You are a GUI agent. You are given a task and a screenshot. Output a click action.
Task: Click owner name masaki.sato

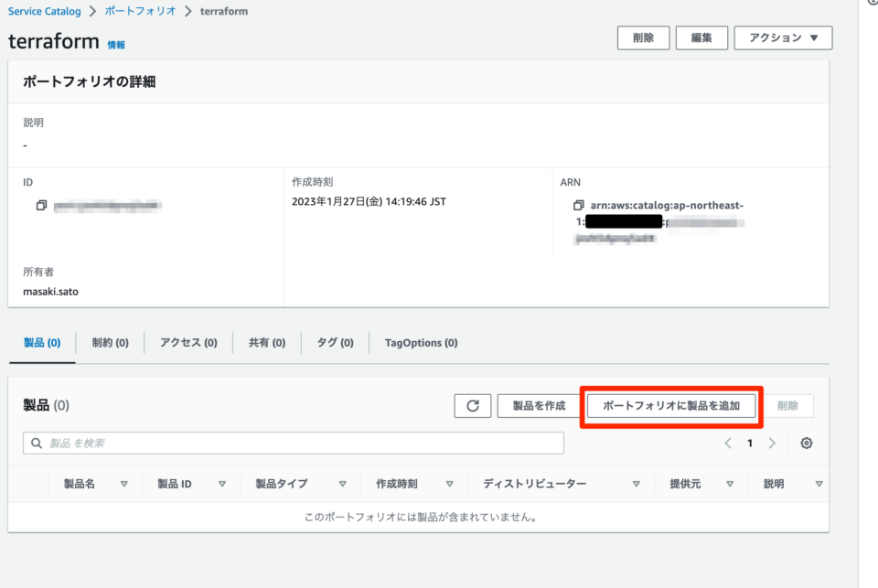pyautogui.click(x=50, y=291)
